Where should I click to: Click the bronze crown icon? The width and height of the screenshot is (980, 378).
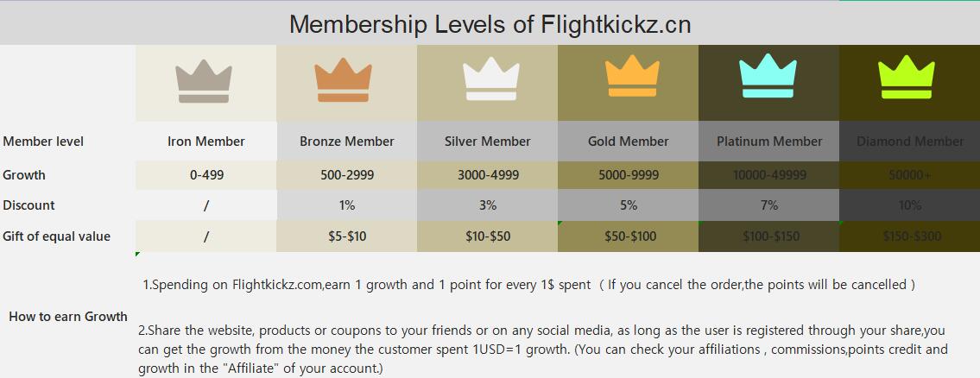343,80
